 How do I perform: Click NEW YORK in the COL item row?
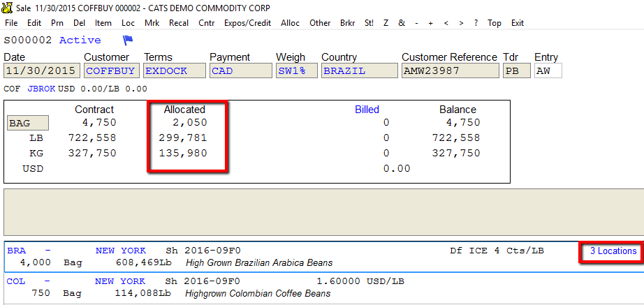(x=120, y=281)
